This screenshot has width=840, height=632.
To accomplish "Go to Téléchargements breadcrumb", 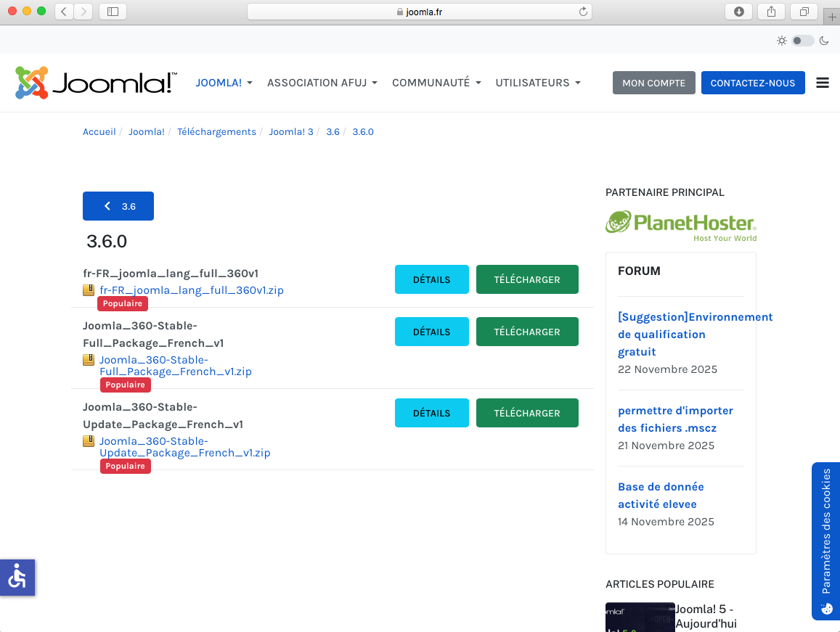I will coord(216,131).
